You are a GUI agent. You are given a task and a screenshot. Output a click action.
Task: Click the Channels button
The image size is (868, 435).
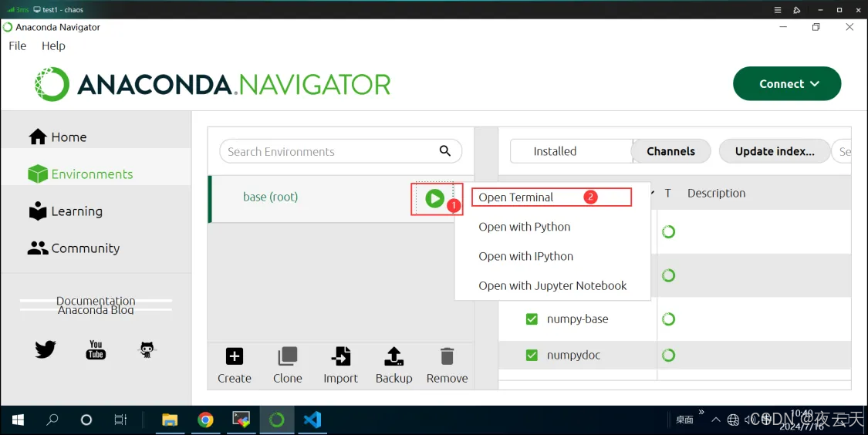coord(671,151)
